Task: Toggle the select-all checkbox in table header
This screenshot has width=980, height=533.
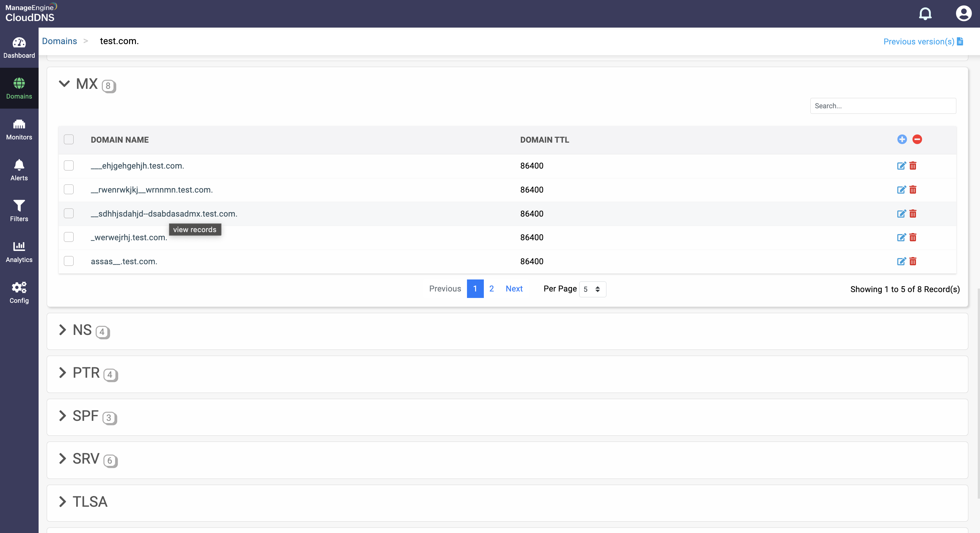Action: (x=69, y=139)
